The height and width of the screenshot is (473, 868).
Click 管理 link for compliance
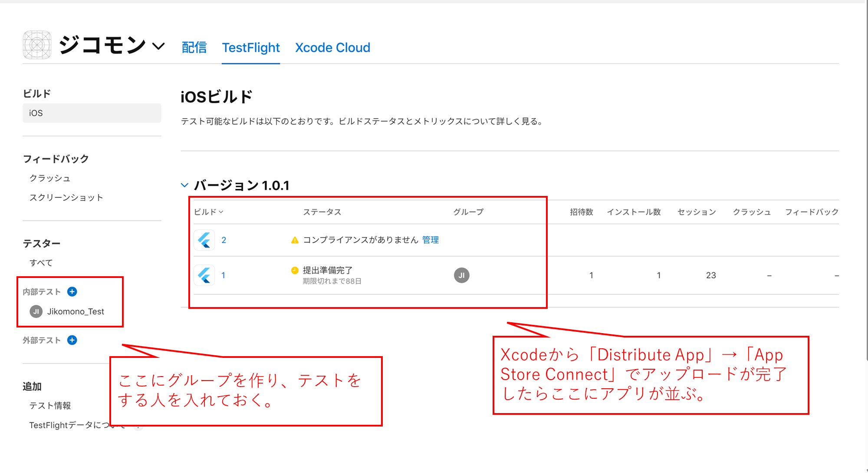pos(430,240)
